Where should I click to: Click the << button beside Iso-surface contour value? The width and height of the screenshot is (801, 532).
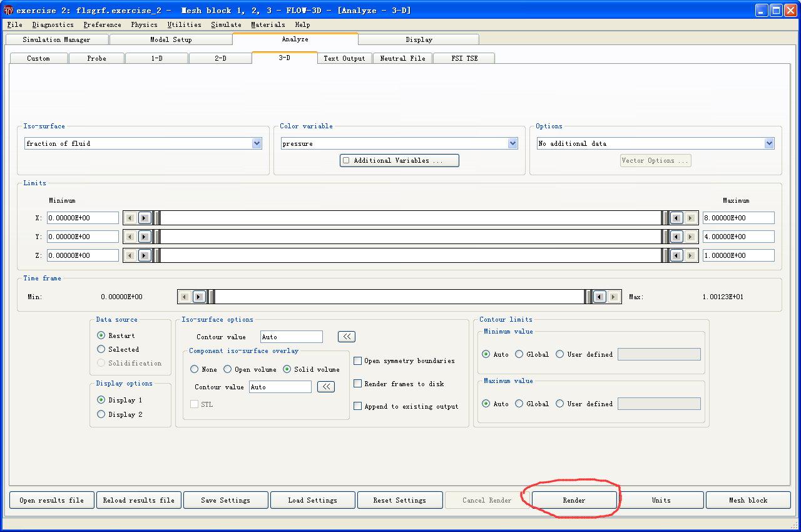click(x=347, y=337)
